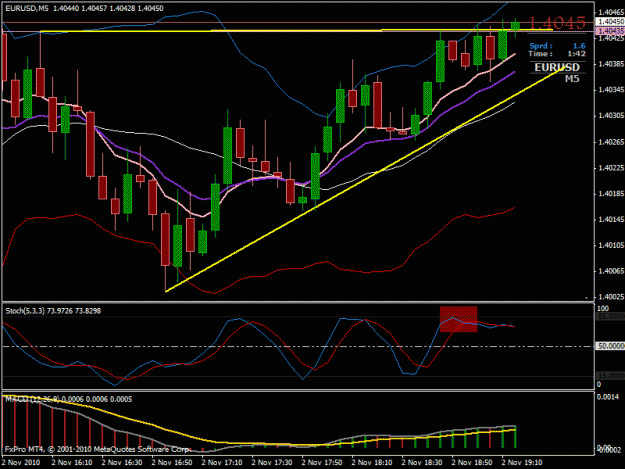The height and width of the screenshot is (469, 625).
Task: Click the 0.0014 MACD scale value
Action: (x=609, y=397)
